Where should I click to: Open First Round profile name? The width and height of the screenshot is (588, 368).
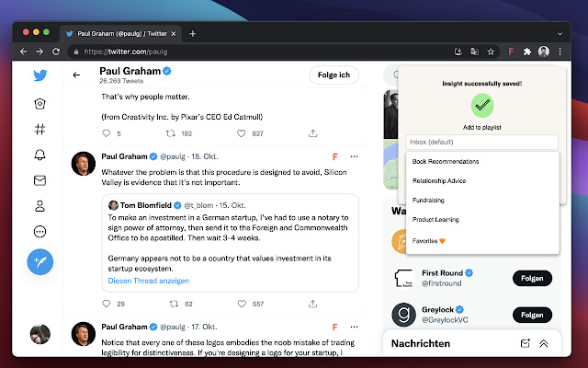(442, 273)
